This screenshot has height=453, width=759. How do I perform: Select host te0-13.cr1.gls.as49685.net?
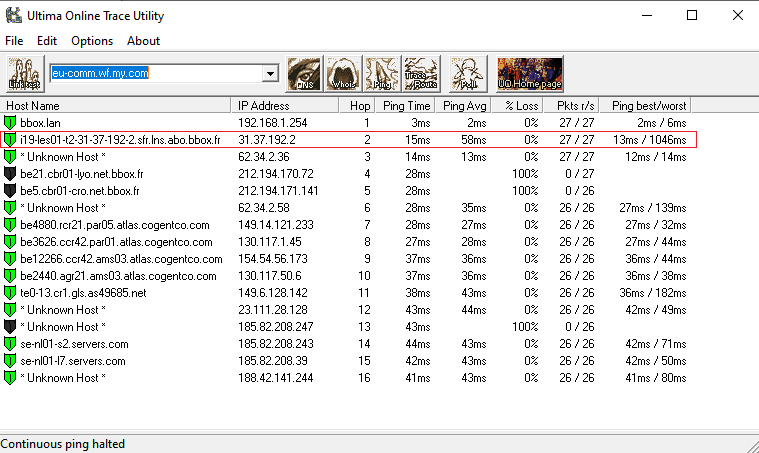(83, 293)
